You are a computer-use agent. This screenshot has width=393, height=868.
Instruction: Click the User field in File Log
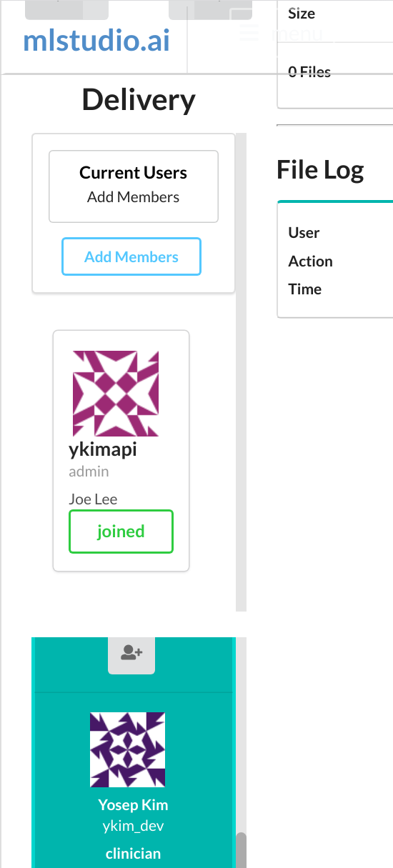[x=304, y=233]
